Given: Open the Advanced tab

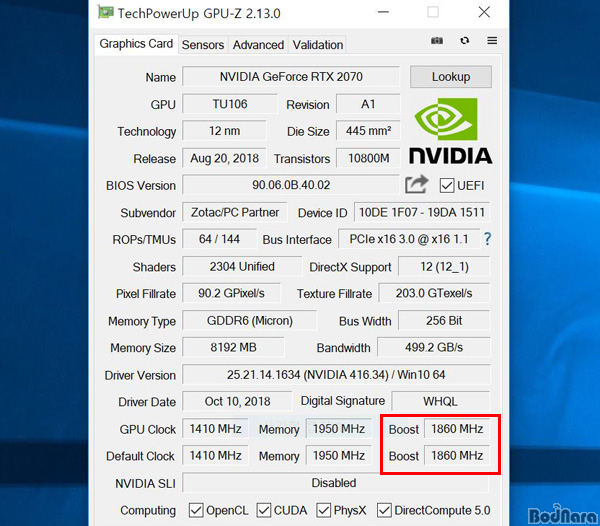Looking at the screenshot, I should point(258,45).
